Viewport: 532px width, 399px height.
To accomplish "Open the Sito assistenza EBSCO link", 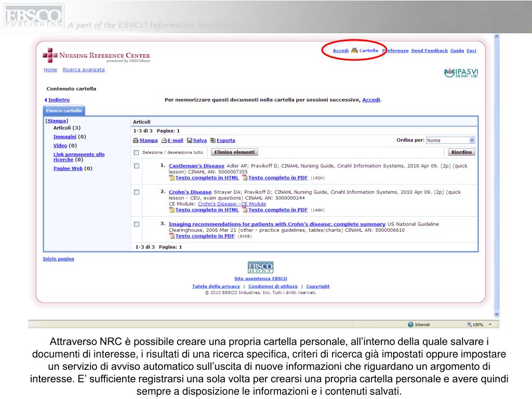I will pos(261,278).
